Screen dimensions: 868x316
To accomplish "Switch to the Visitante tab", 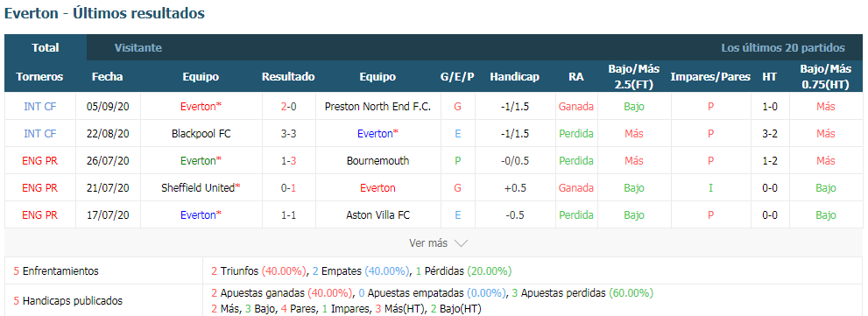I will point(138,47).
